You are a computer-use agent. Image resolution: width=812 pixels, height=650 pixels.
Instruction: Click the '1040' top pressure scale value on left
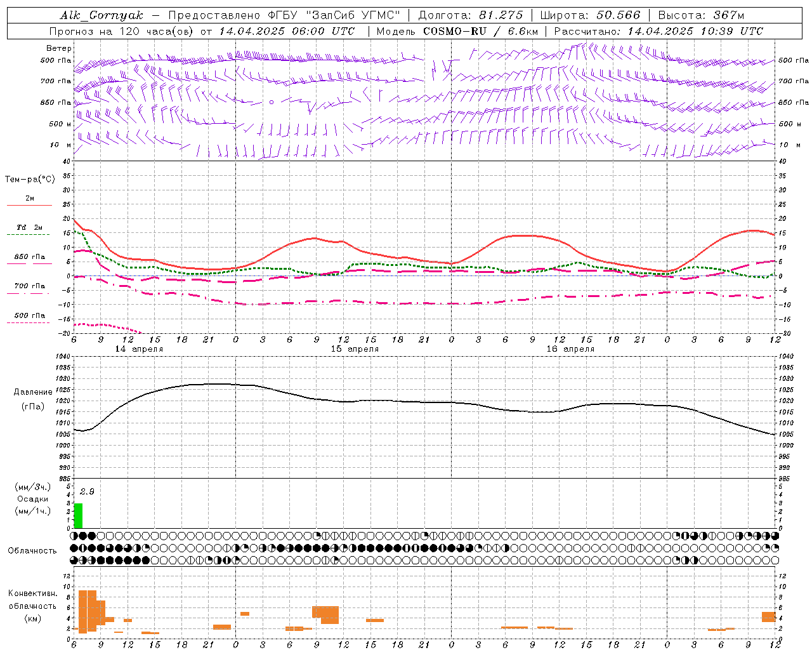[62, 357]
